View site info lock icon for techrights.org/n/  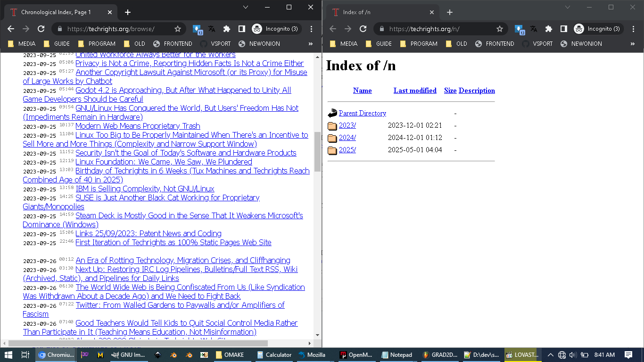click(x=381, y=29)
